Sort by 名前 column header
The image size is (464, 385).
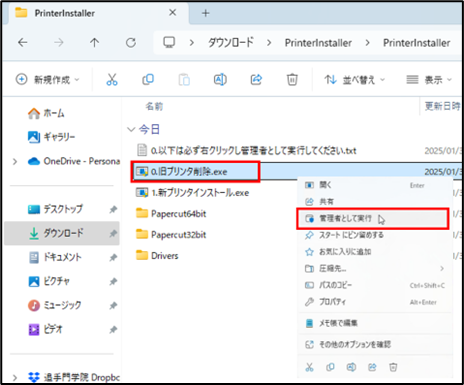pos(154,107)
